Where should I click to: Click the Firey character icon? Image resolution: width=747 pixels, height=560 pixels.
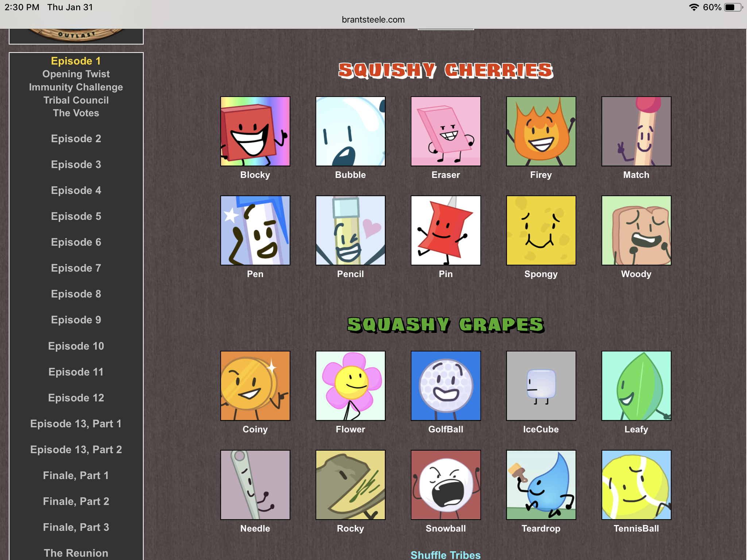pyautogui.click(x=541, y=131)
